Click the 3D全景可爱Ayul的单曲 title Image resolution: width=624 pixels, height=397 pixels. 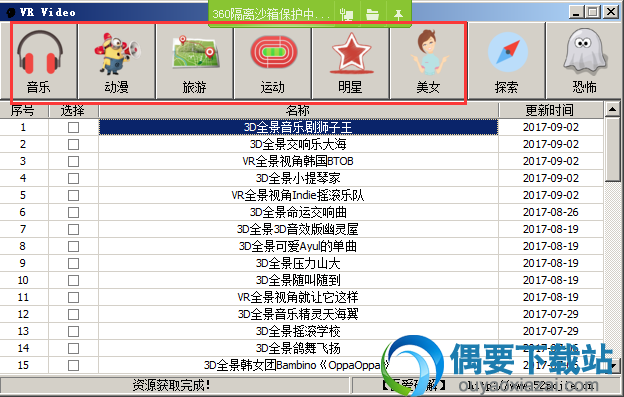(x=298, y=246)
